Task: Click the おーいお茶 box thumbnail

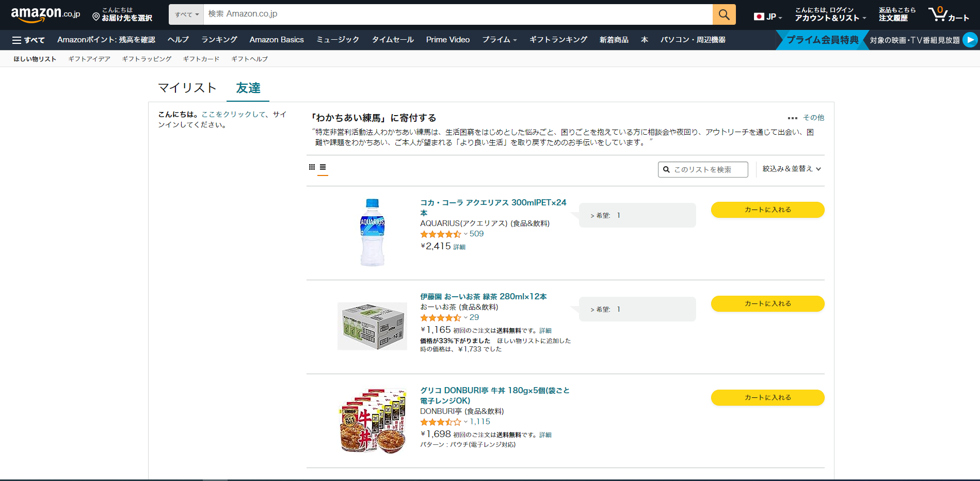Action: [372, 326]
